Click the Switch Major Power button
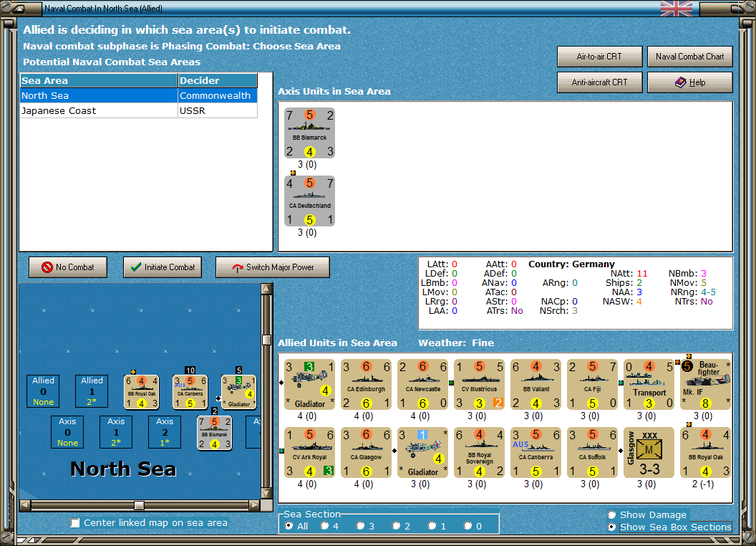 (x=273, y=267)
